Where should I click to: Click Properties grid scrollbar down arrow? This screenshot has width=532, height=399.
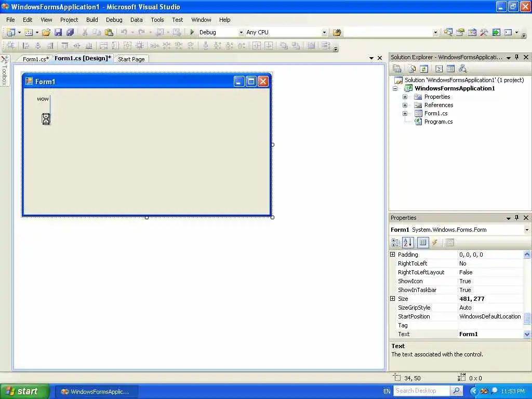[527, 335]
